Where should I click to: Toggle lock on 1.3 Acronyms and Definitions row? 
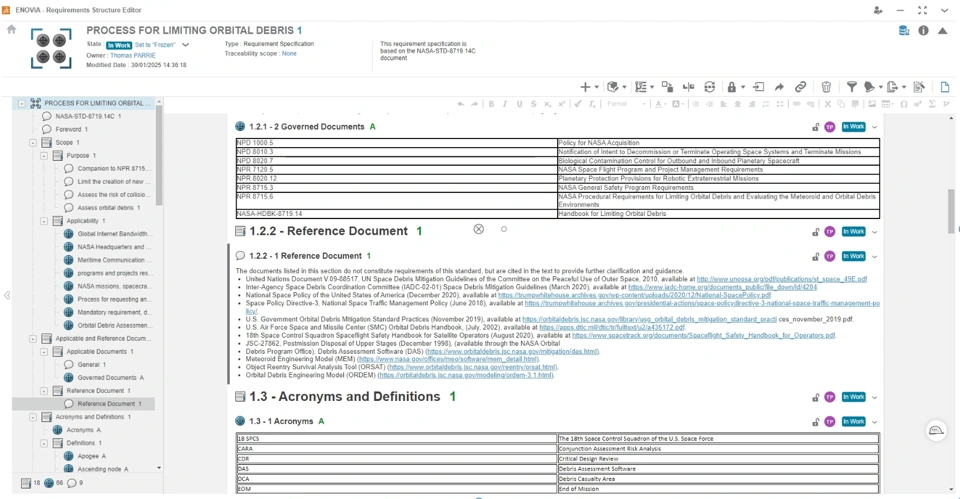click(816, 397)
